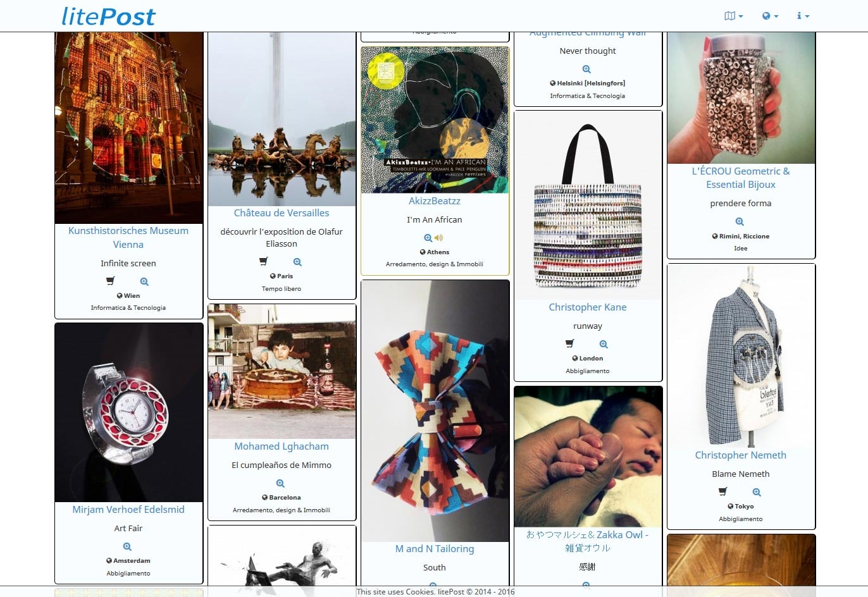Expand the globe language dropdown
The image size is (868, 597).
click(770, 16)
